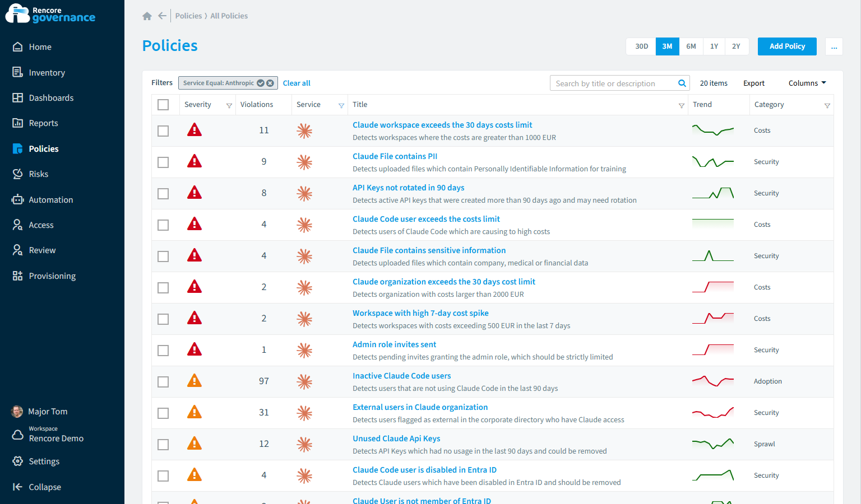Click the Trend column header
The image size is (861, 504).
point(702,105)
